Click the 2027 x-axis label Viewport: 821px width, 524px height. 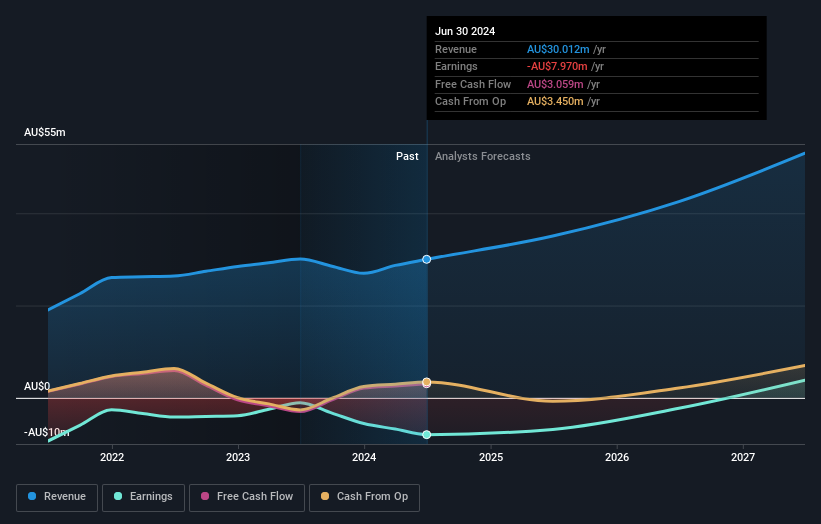[x=743, y=458]
